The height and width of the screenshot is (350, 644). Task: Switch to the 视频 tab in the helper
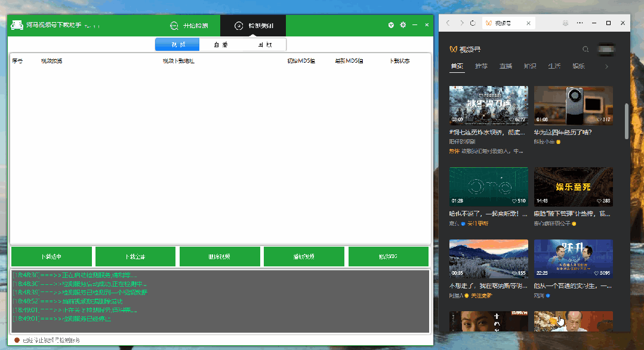pyautogui.click(x=177, y=44)
